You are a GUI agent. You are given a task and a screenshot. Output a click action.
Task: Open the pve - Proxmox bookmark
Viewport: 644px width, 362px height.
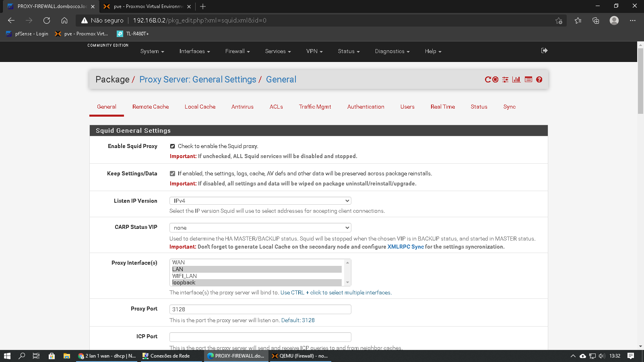pos(81,34)
